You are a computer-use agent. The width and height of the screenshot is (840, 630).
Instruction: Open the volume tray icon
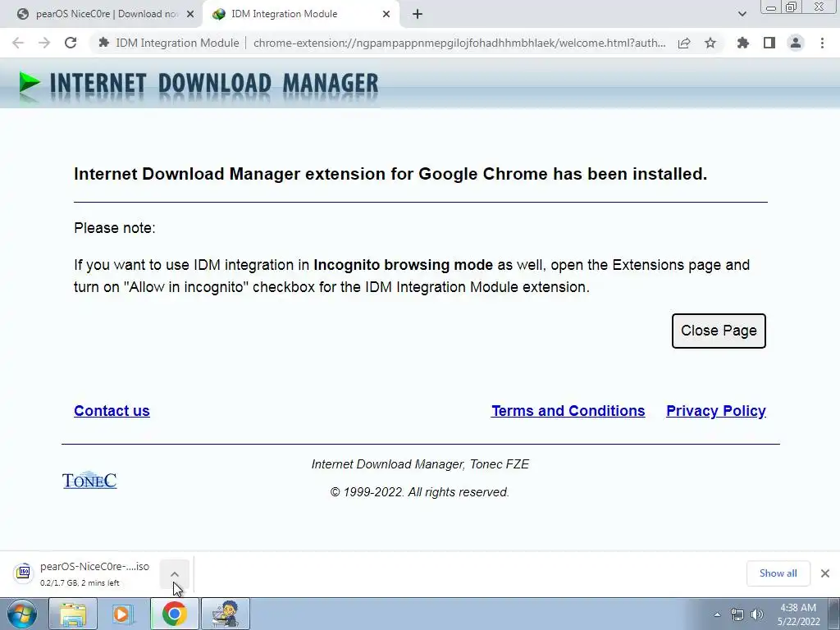(757, 614)
